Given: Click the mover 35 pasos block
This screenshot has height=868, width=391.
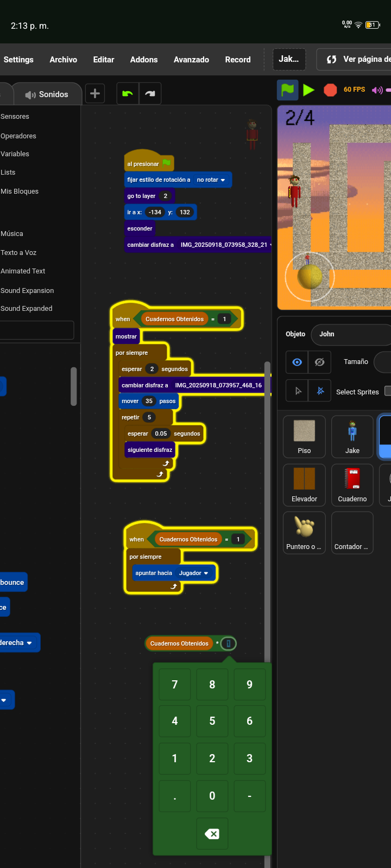Looking at the screenshot, I should 149,401.
